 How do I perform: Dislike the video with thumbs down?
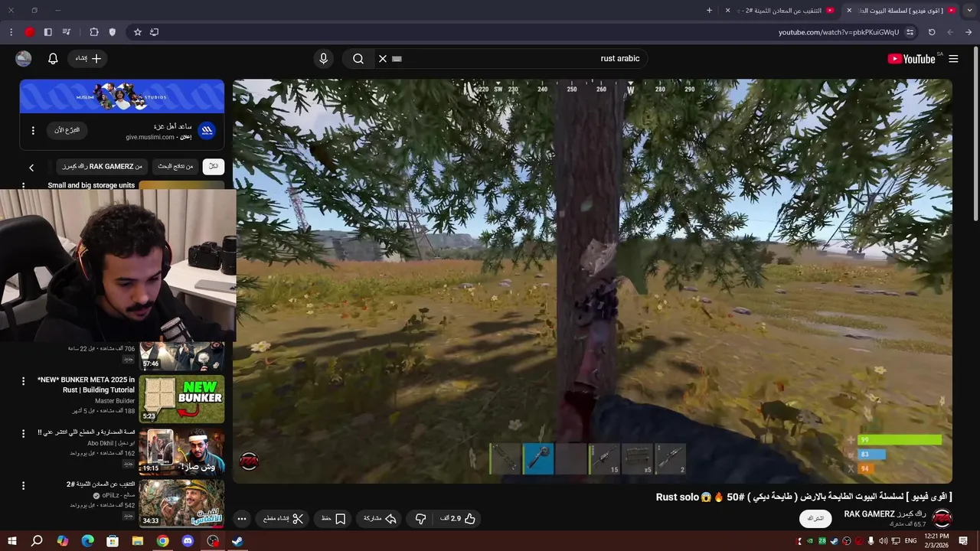[420, 519]
